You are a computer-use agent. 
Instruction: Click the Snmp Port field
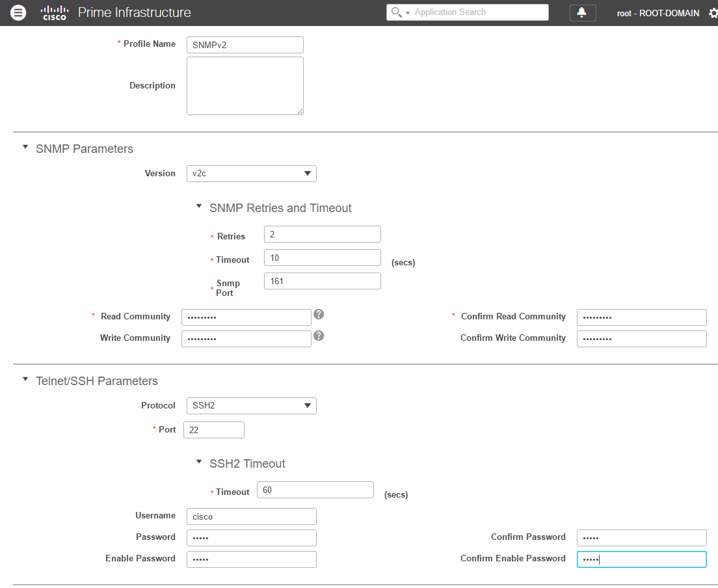coord(322,281)
